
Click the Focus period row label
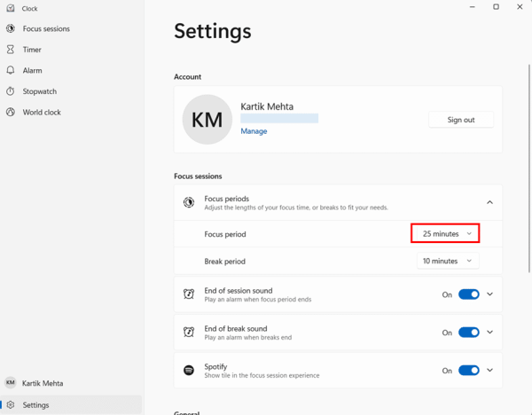[225, 234]
